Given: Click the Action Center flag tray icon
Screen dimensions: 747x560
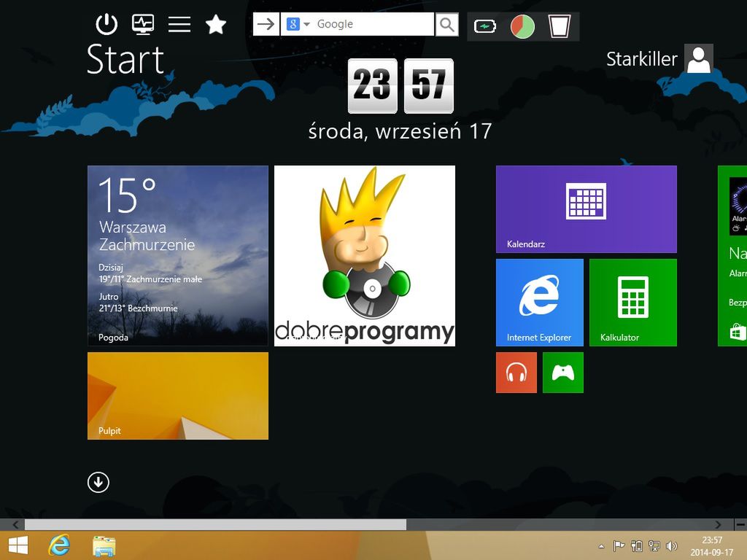Looking at the screenshot, I should [619, 546].
